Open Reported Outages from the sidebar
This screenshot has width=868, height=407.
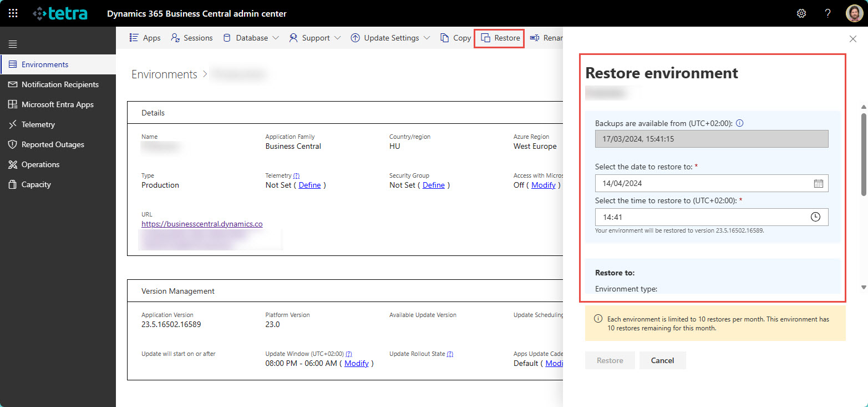coord(52,144)
